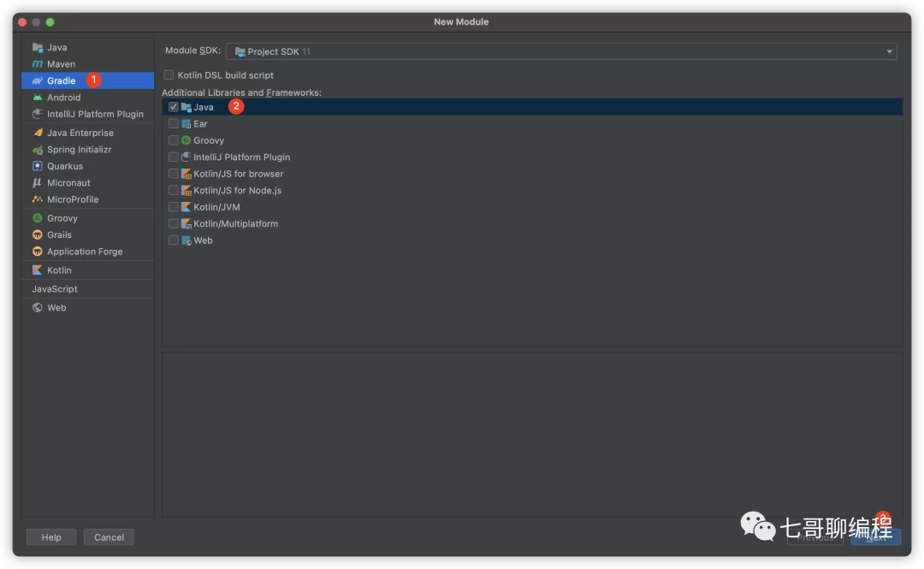Enable the Kotlin/JVM checkbox
The width and height of the screenshot is (924, 569).
(x=173, y=207)
